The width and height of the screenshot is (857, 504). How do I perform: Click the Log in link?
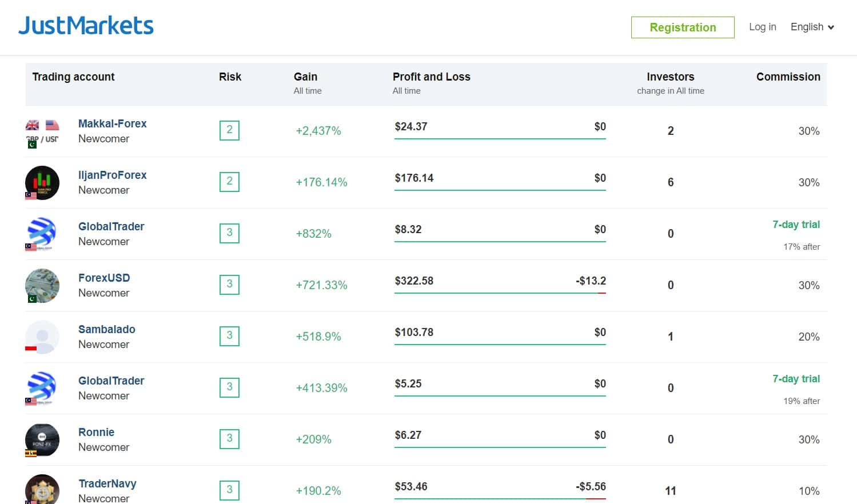pos(762,27)
